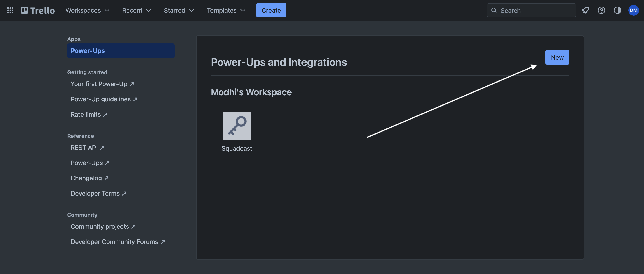Toggle the theme contrast icon
Image resolution: width=644 pixels, height=274 pixels.
click(617, 10)
